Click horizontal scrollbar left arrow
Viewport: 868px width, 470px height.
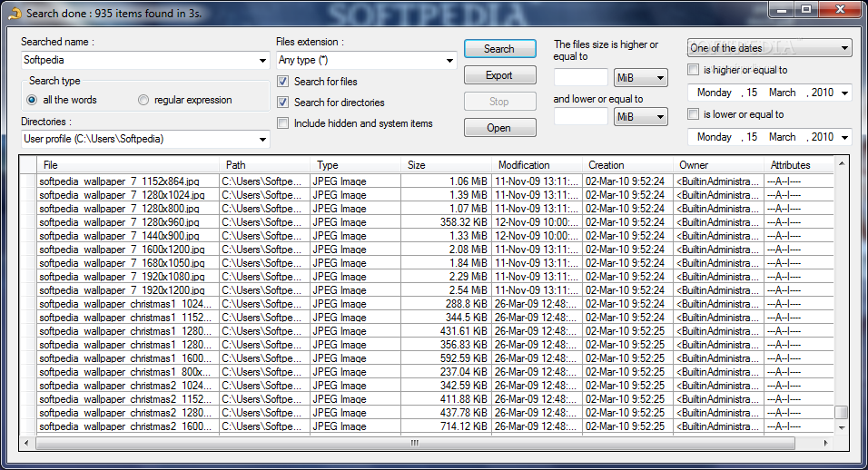click(x=26, y=443)
